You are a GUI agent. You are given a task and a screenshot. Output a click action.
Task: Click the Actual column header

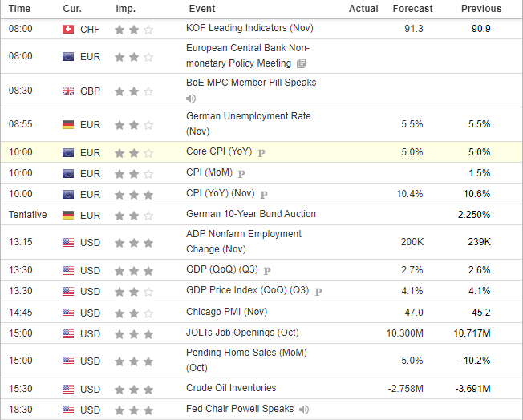tap(363, 9)
